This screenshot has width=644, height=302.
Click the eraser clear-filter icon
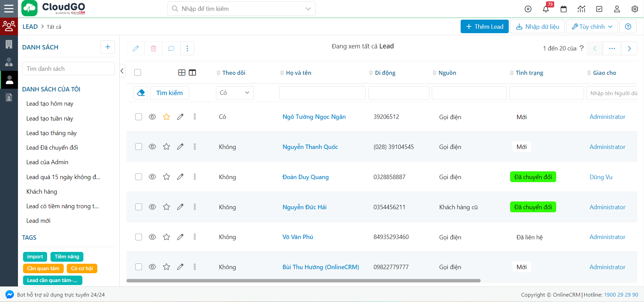[x=141, y=93]
